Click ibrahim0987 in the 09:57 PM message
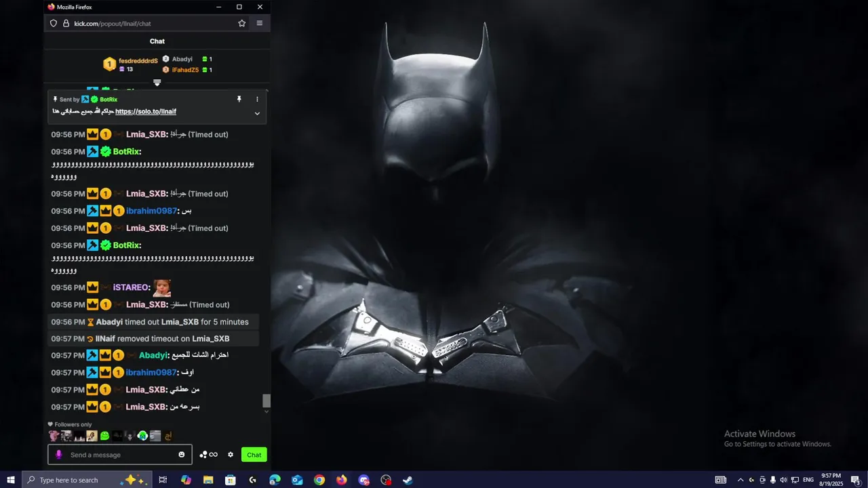The image size is (868, 488). [x=151, y=372]
